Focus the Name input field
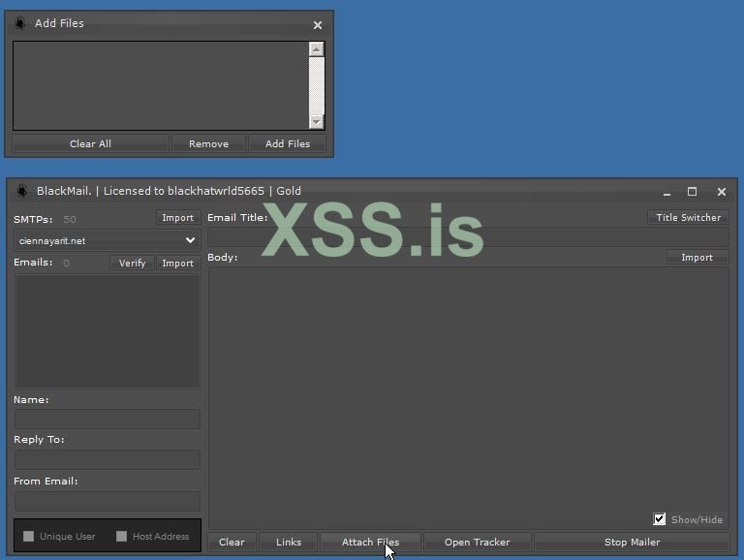Screen dimensions: 744x560 [108, 420]
